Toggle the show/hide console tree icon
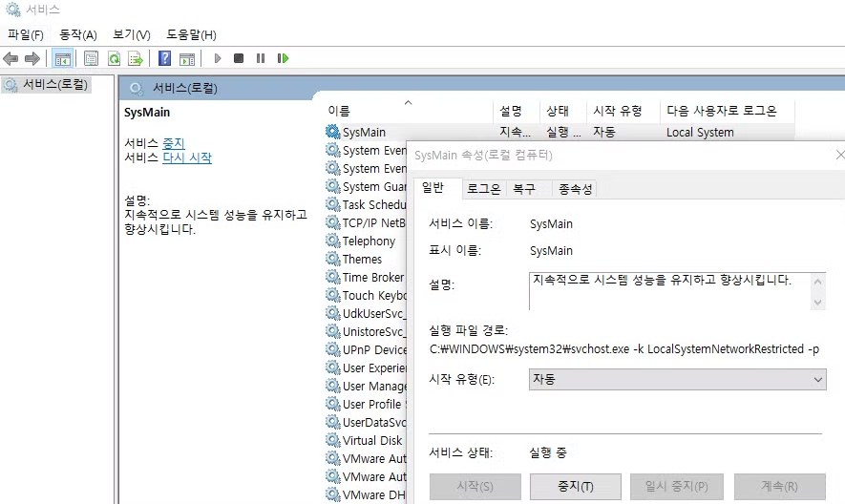 (63, 58)
